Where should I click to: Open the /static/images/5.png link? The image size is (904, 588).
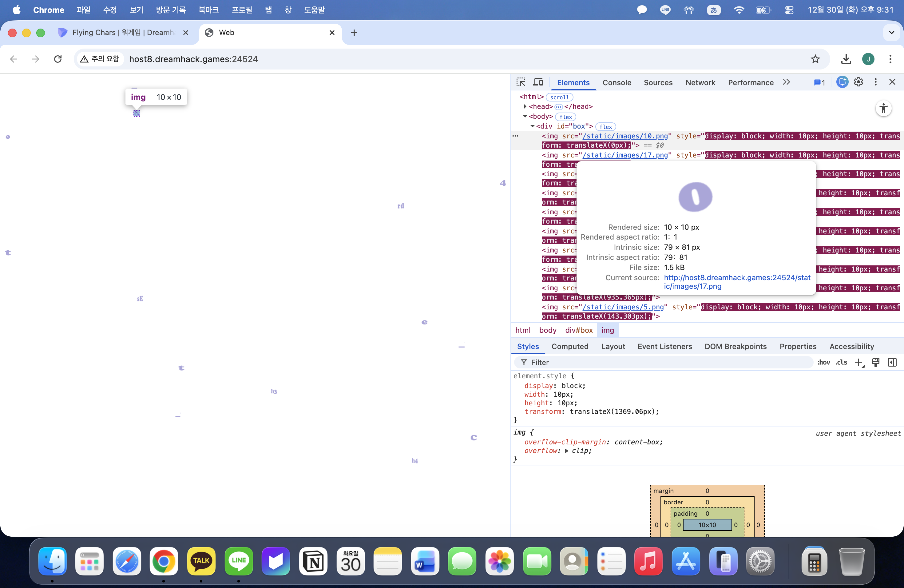click(x=623, y=307)
